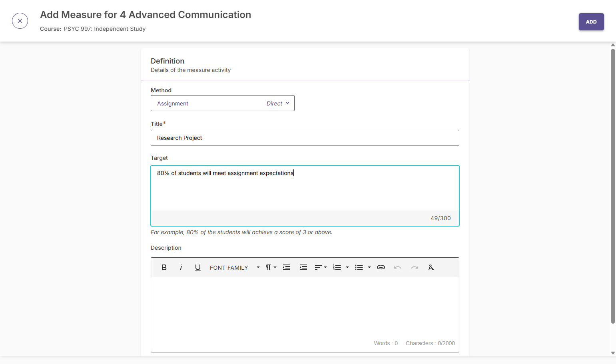Click the clear formatting icon
The image size is (616, 364).
point(431,267)
